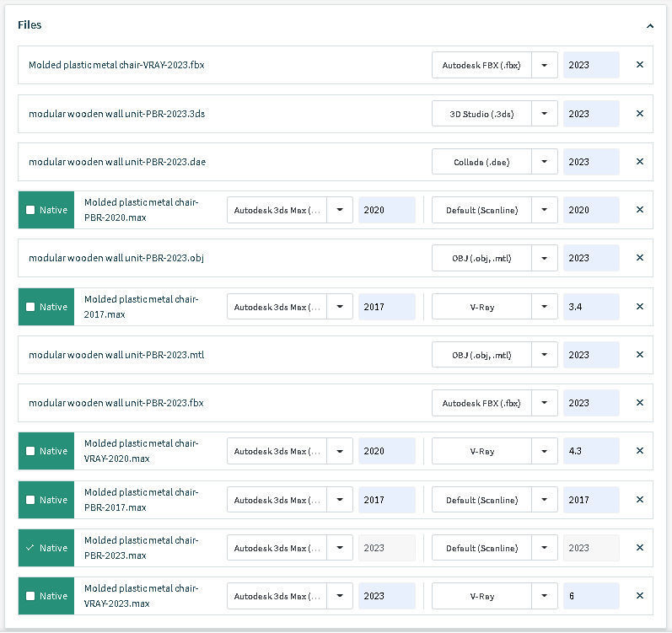Viewport: 672px width, 633px height.
Task: Remove the chair-VRAY-2020.max file entry
Action: coord(639,451)
